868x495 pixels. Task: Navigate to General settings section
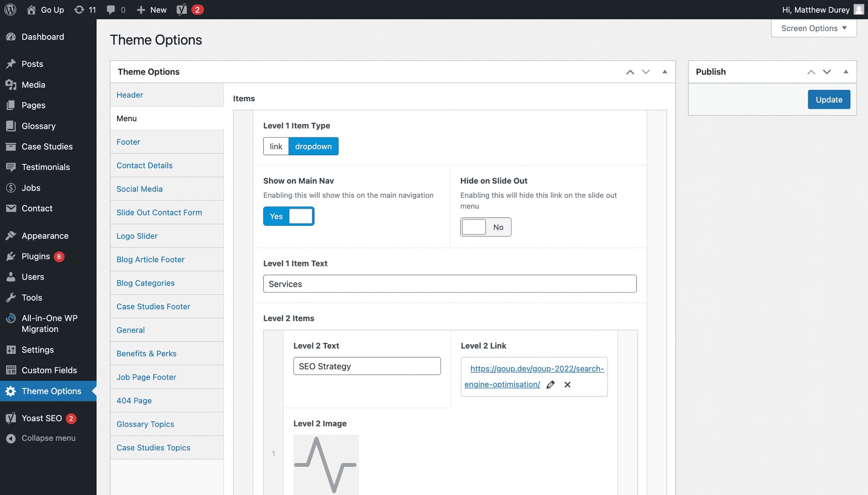[130, 329]
